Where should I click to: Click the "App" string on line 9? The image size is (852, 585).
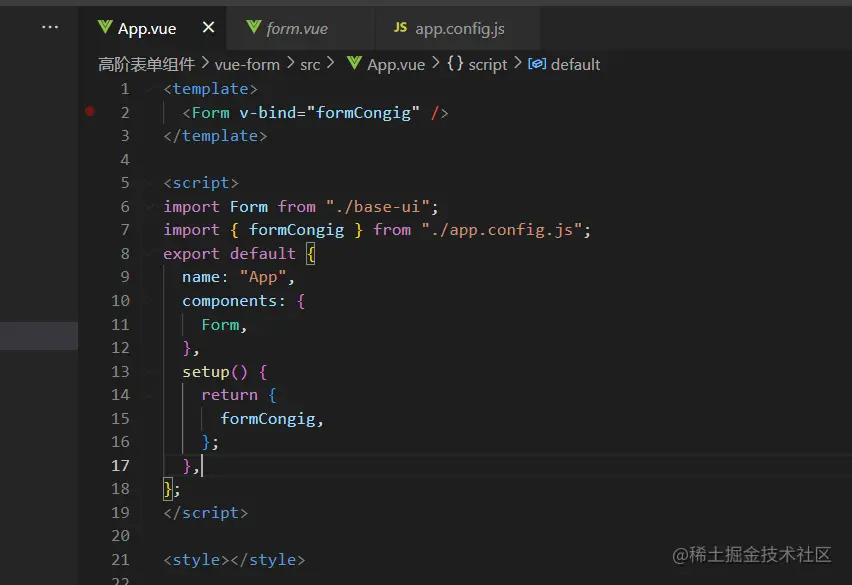click(262, 277)
